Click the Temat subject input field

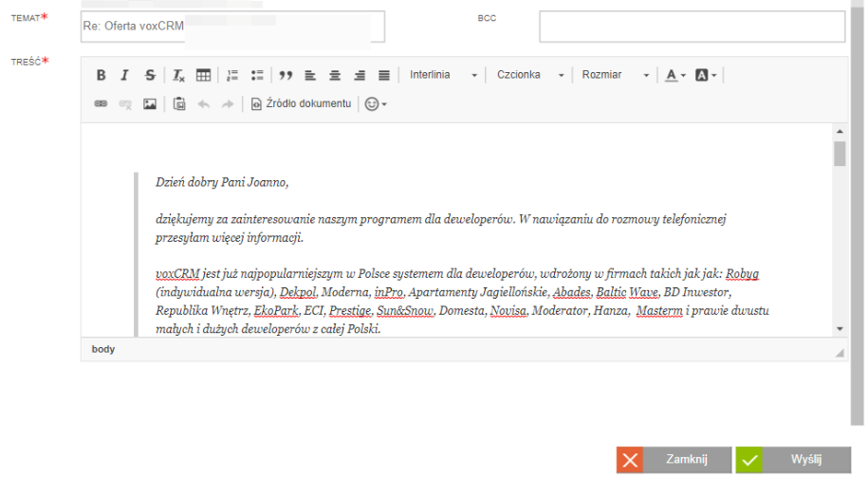pyautogui.click(x=232, y=27)
